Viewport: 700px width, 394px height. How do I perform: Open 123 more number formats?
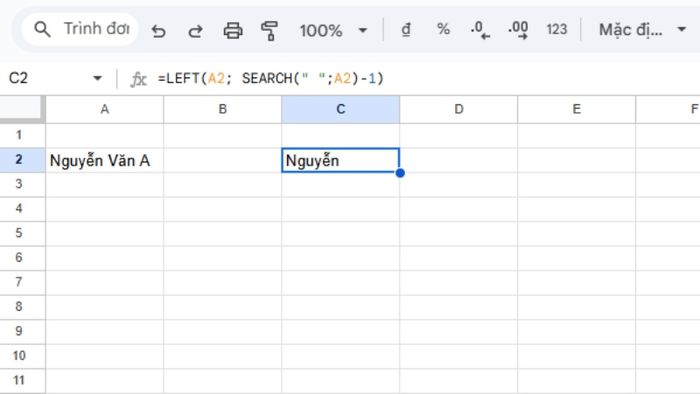coord(556,29)
